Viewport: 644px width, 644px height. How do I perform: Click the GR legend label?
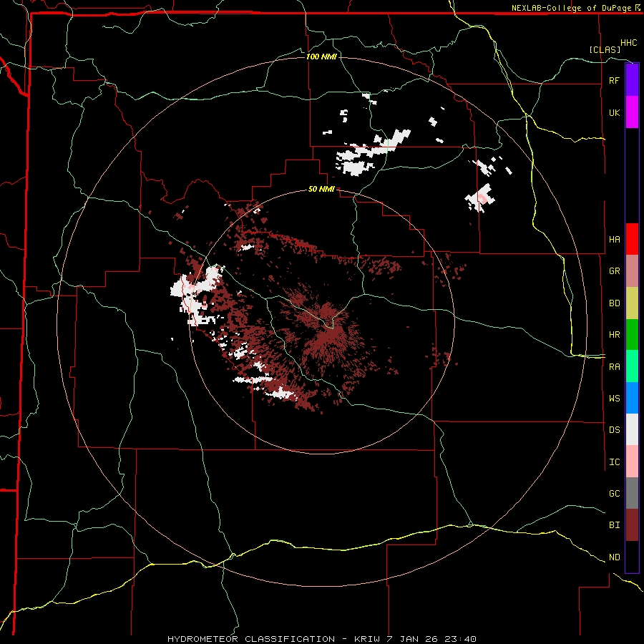tap(614, 271)
